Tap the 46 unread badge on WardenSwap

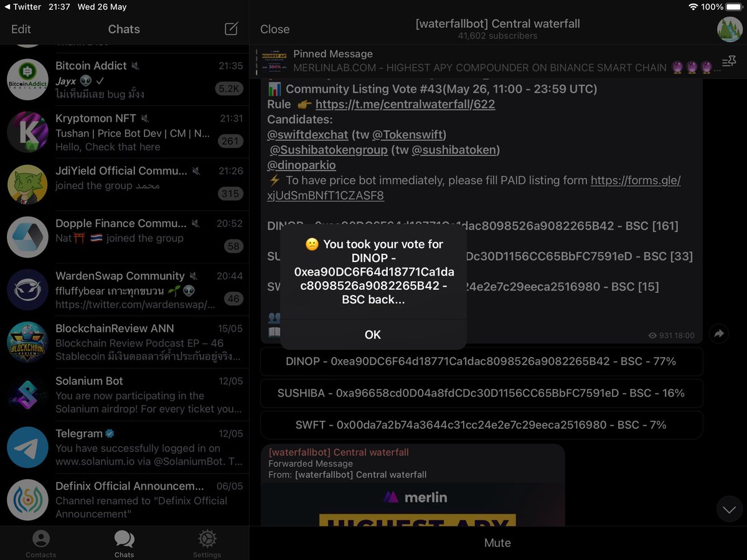pyautogui.click(x=233, y=299)
